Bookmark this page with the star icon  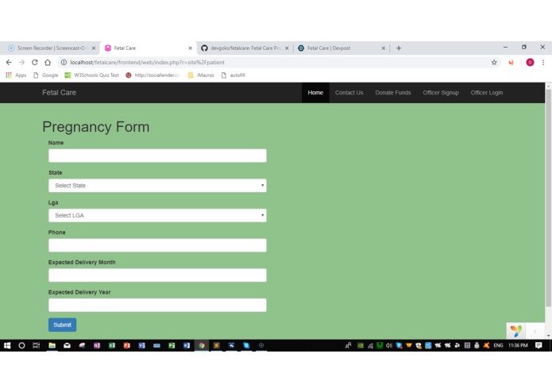click(494, 62)
